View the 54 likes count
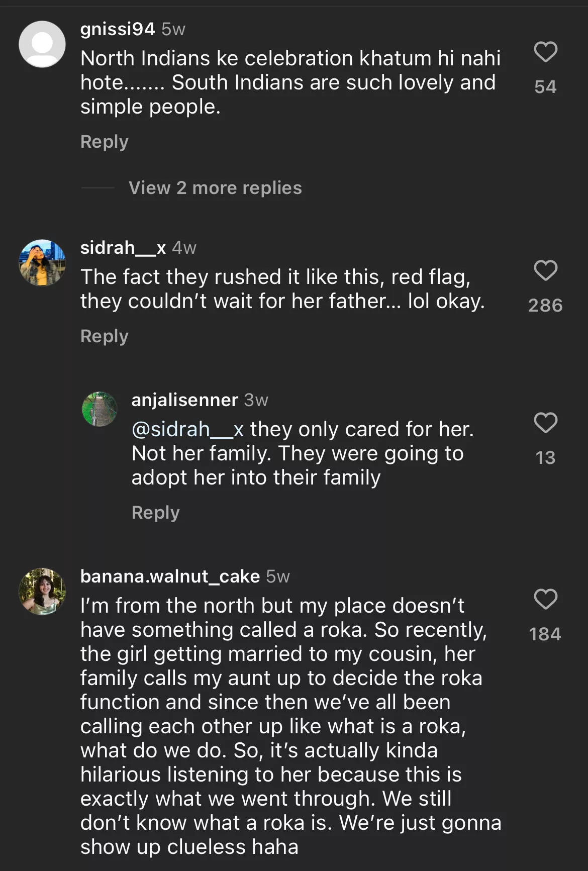 tap(545, 86)
